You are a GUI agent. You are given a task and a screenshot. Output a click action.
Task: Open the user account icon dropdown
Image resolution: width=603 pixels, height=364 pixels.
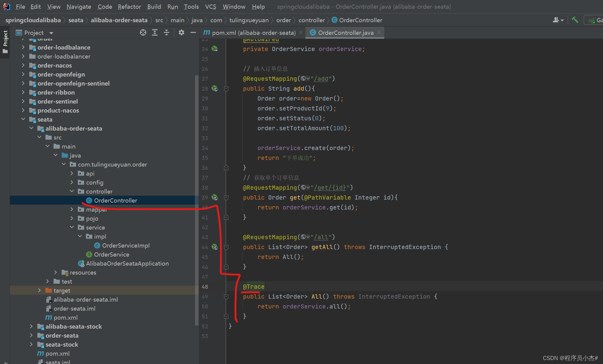pyautogui.click(x=558, y=20)
